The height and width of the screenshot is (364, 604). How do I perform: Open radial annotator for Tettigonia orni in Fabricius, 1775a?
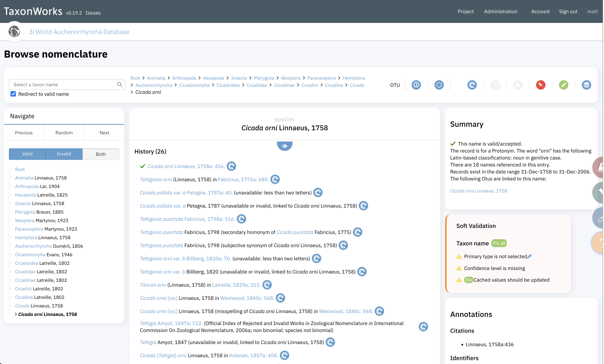pyautogui.click(x=275, y=179)
